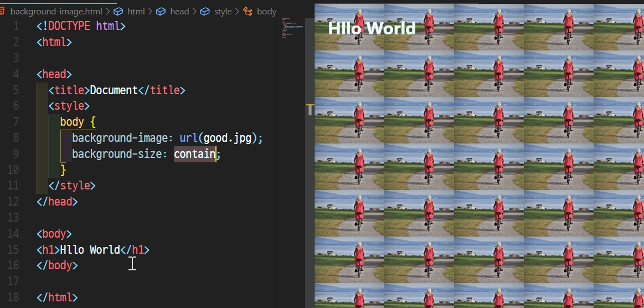Click line number 9 in gutter
This screenshot has height=308, width=644.
16,153
